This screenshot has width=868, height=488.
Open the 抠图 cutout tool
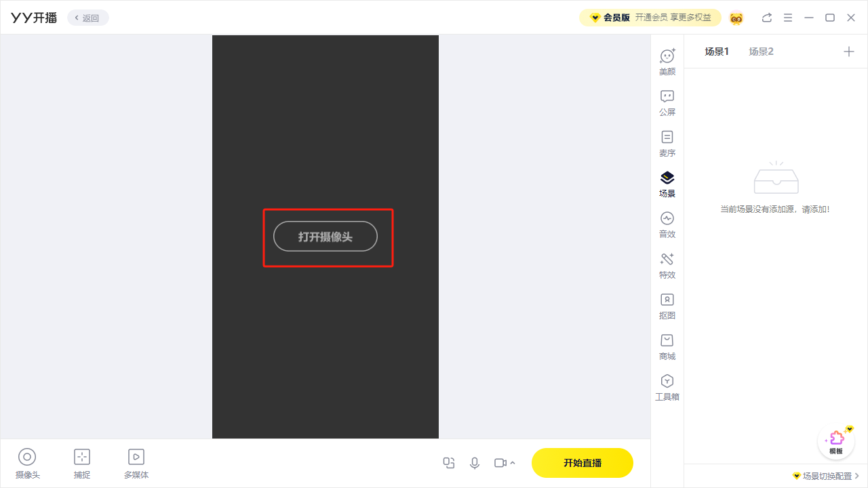[667, 306]
